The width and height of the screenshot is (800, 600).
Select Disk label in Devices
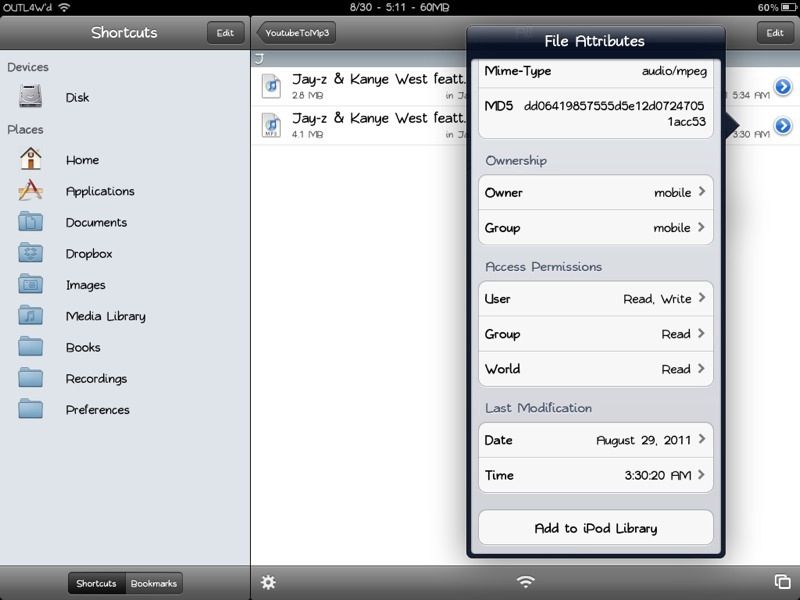pos(77,97)
